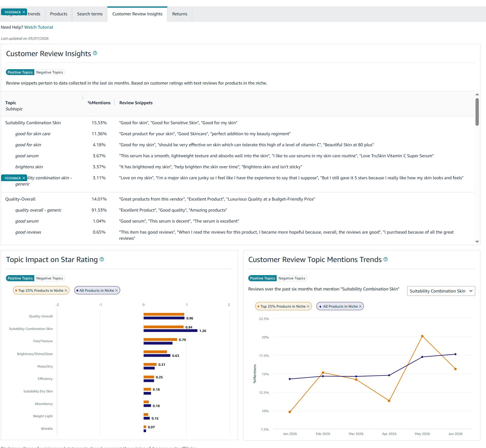Open the Returns tab
486x448 pixels.
[180, 14]
